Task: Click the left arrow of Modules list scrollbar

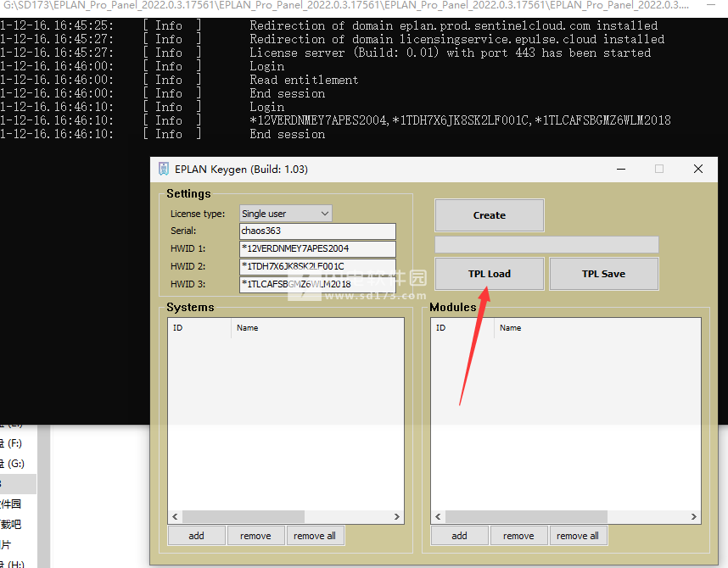Action: point(438,516)
